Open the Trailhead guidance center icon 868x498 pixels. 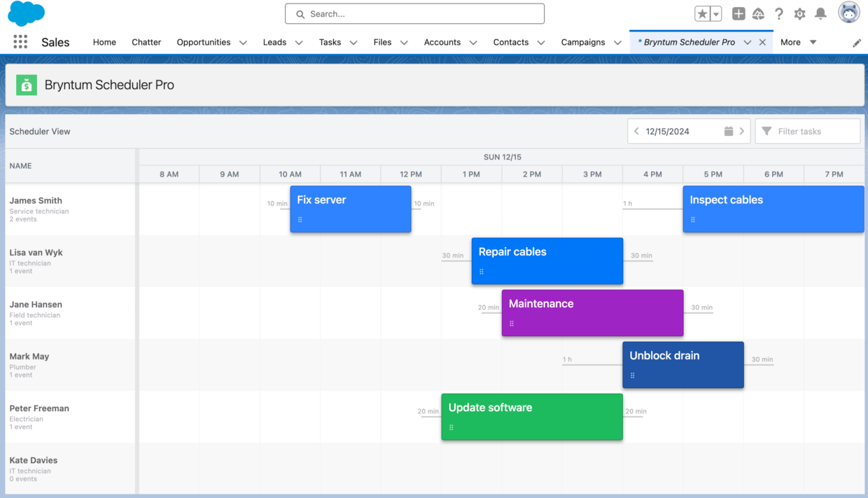pos(758,13)
